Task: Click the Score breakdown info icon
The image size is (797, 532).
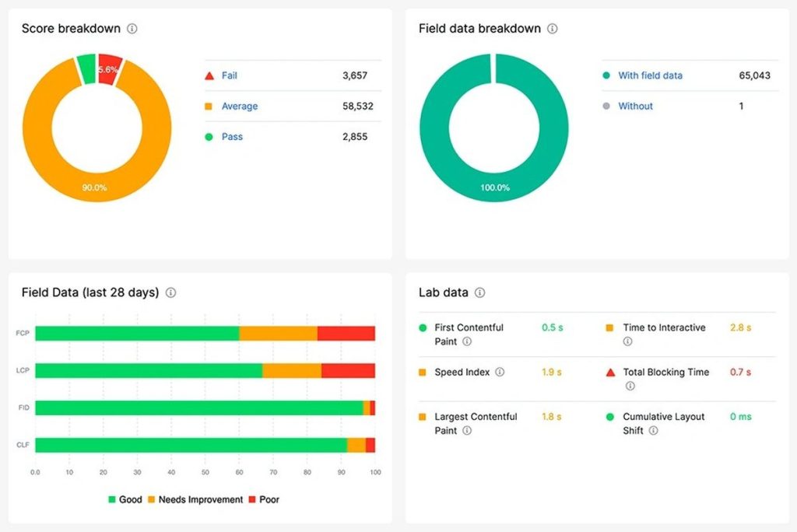Action: [132, 29]
